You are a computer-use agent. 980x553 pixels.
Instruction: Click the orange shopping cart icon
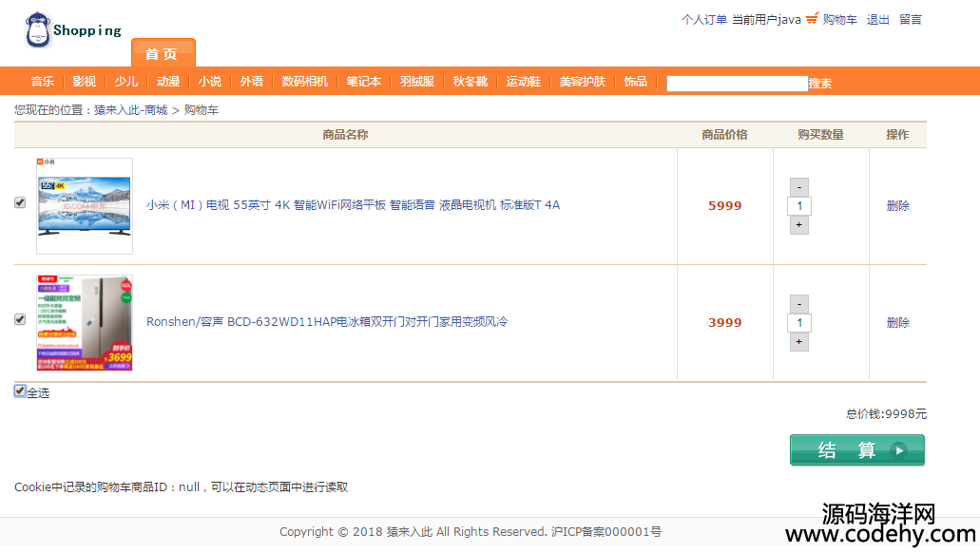coord(812,19)
